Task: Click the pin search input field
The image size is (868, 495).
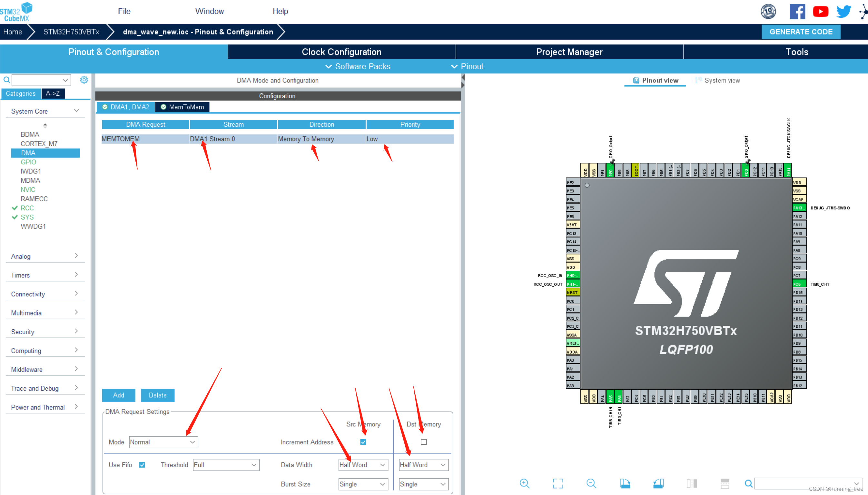Action: pos(808,483)
